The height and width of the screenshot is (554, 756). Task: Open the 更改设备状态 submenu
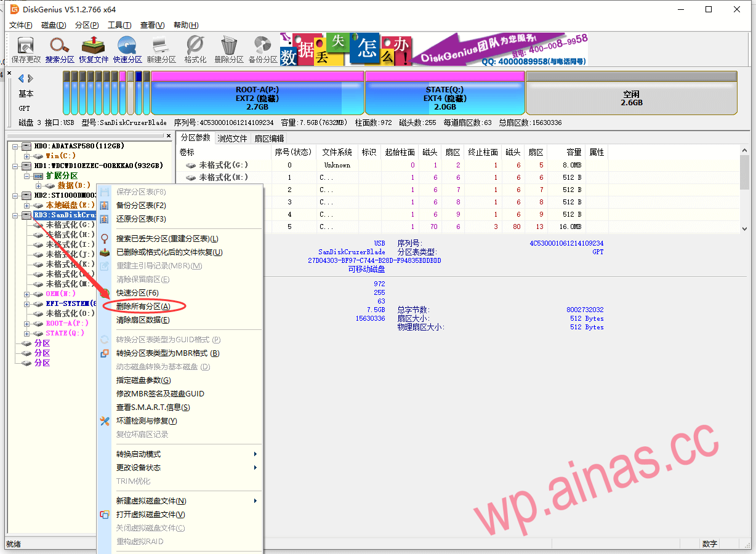coord(180,468)
